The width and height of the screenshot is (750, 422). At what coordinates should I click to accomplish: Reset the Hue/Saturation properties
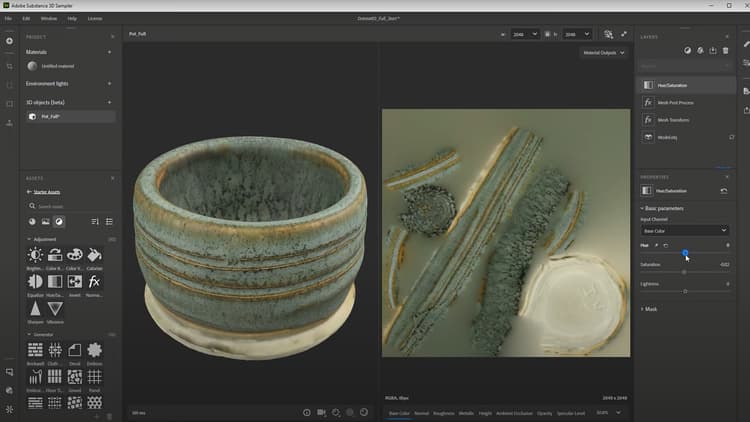tap(724, 190)
